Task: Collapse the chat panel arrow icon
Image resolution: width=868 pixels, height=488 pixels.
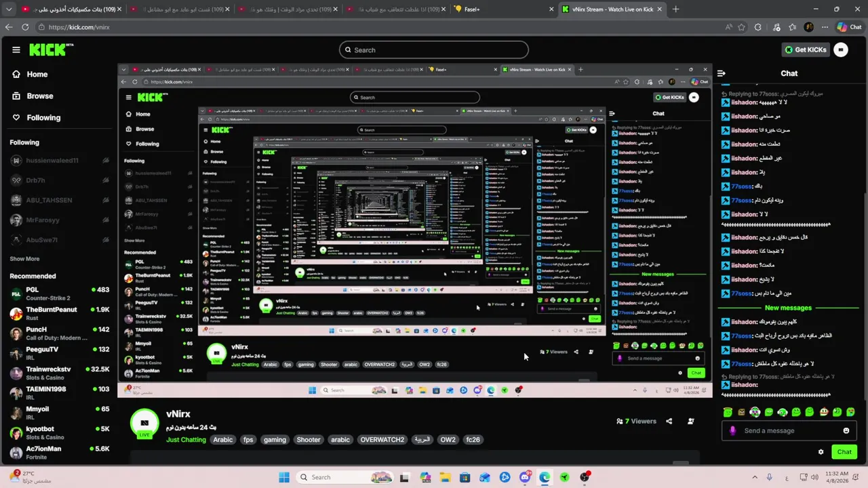Action: (x=722, y=73)
